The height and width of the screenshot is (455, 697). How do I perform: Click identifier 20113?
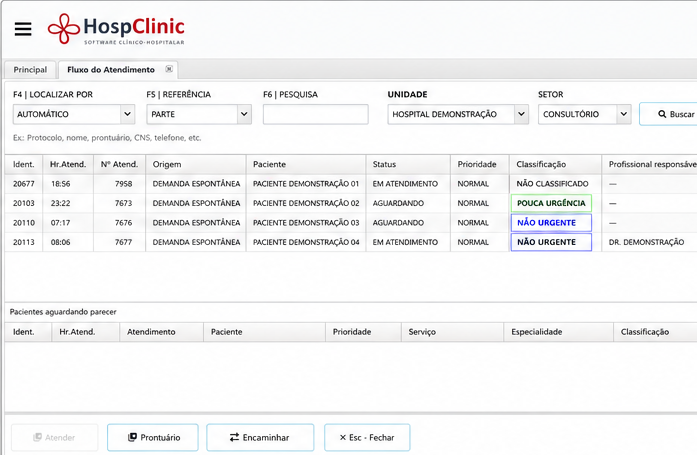[x=24, y=242]
